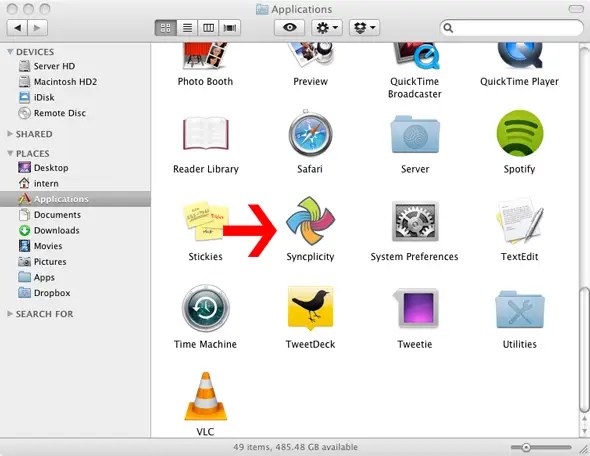Launch the TweetDeck app icon
590x456 pixels.
click(310, 308)
